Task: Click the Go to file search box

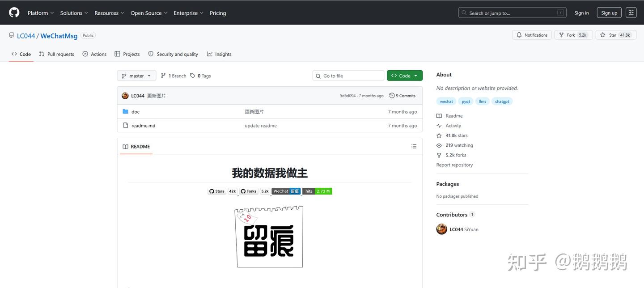Action: (348, 76)
